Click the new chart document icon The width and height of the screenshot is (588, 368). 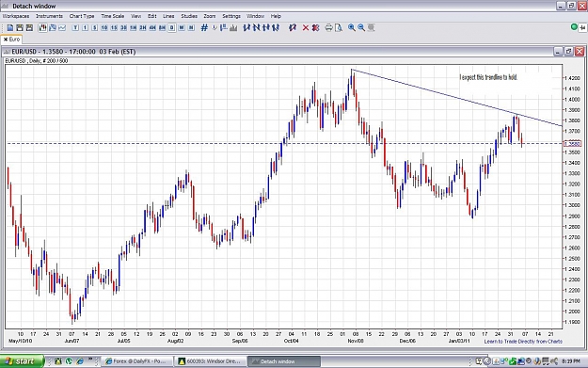10,27
